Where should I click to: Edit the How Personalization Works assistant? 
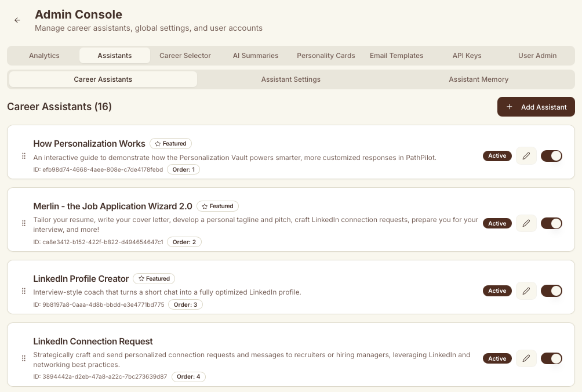pos(526,156)
